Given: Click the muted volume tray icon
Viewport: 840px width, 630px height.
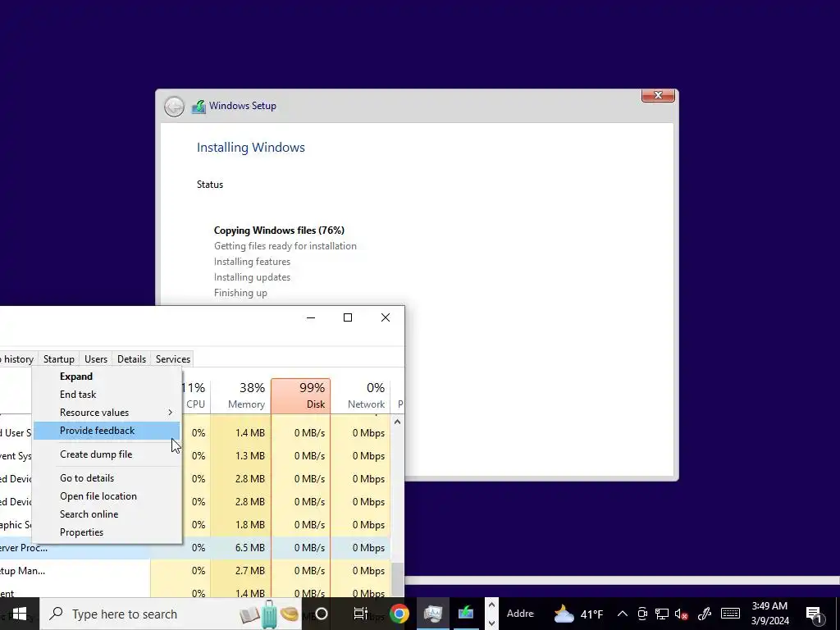Looking at the screenshot, I should (682, 614).
